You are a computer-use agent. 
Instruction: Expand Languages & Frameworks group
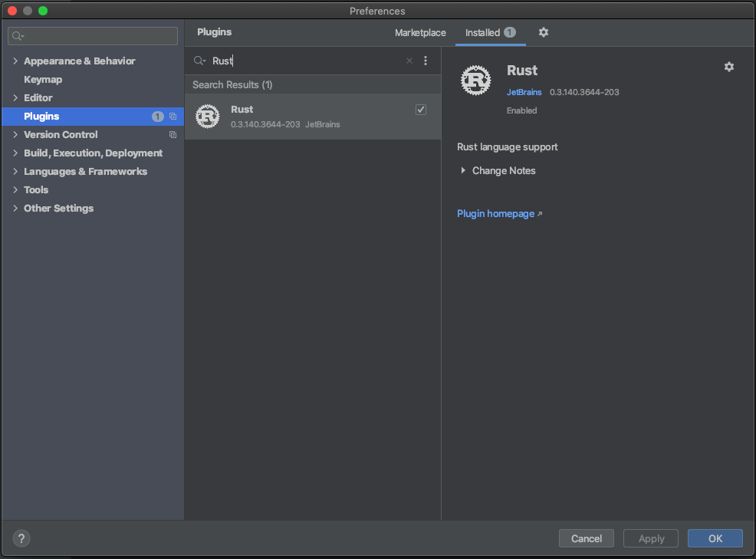pyautogui.click(x=15, y=171)
